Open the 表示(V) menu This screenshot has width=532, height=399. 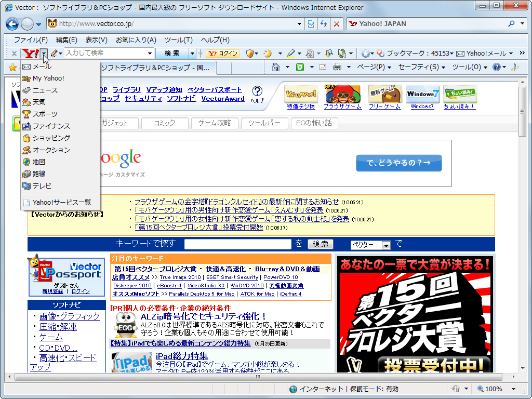[96, 39]
